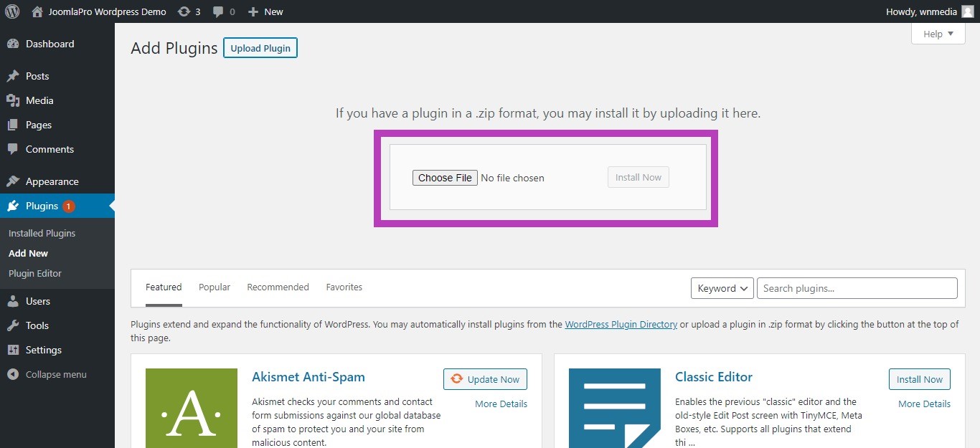Image resolution: width=980 pixels, height=448 pixels.
Task: Click the Posts pushpin icon
Action: 13,76
